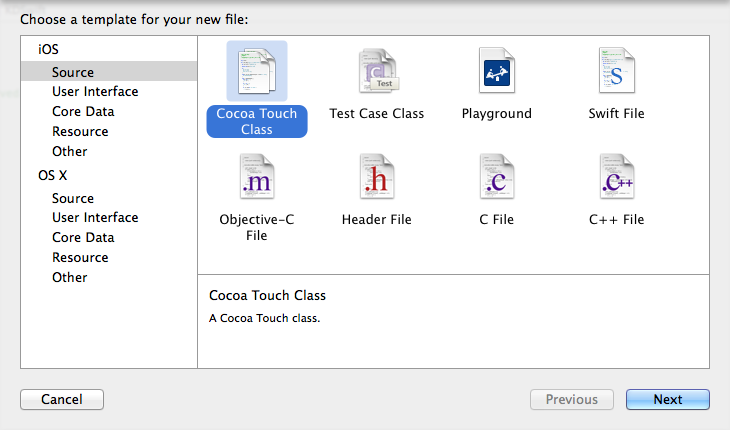Select the Cocoa Touch Class template icon
730x430 pixels.
pyautogui.click(x=257, y=71)
